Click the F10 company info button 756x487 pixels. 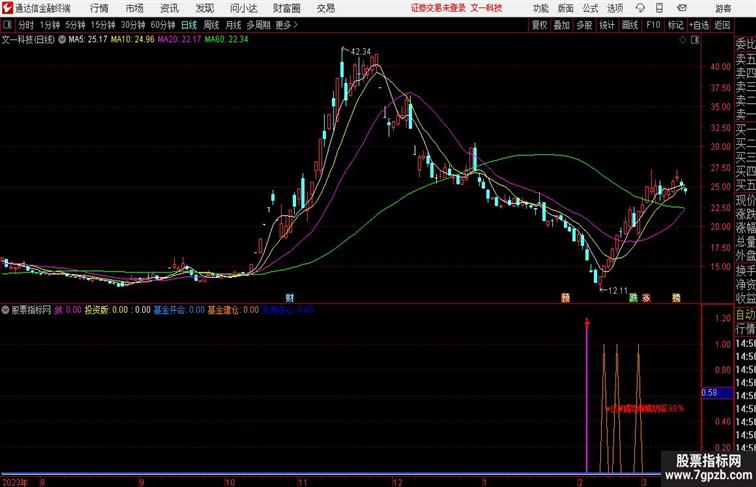pyautogui.click(x=653, y=25)
